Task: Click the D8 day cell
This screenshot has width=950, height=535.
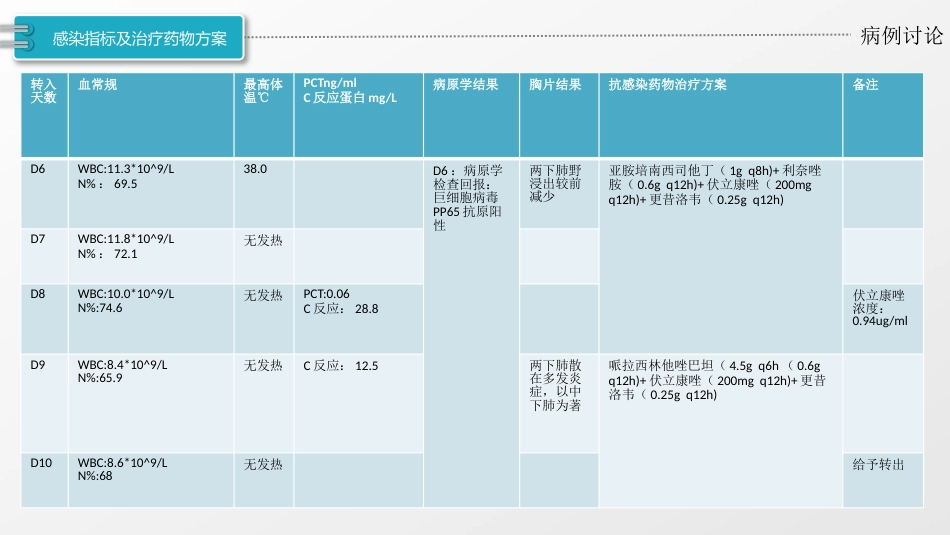Action: tap(44, 319)
